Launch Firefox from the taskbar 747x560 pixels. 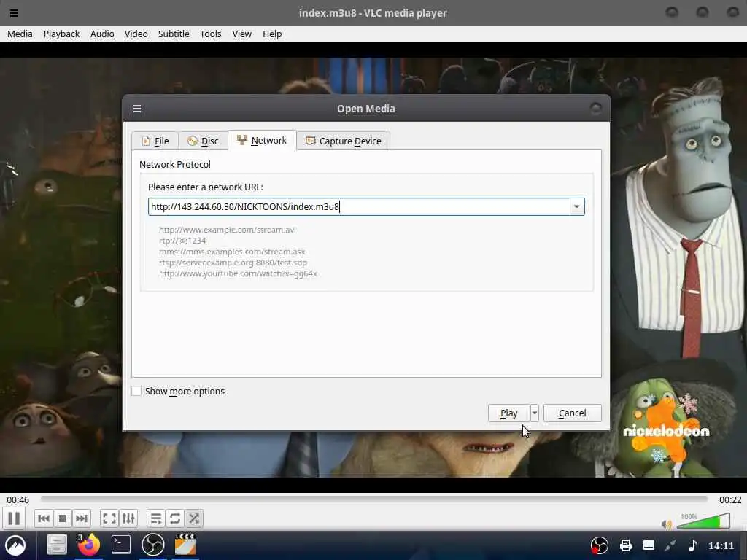88,545
